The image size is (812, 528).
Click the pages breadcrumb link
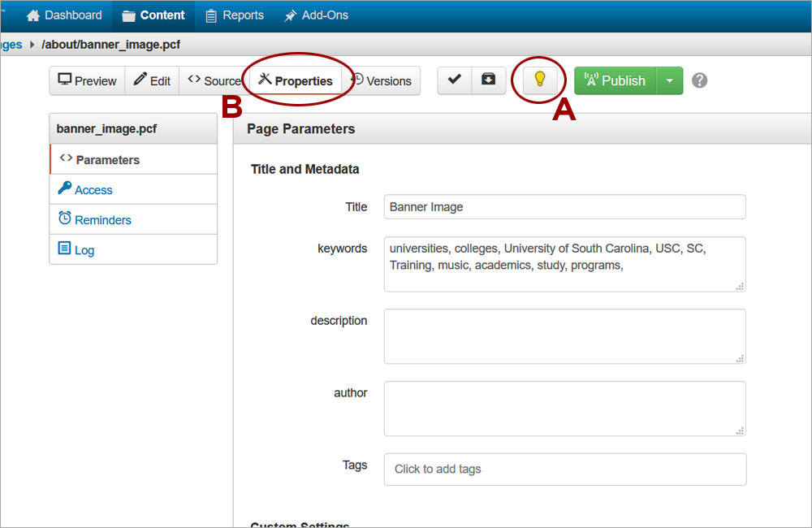(x=11, y=45)
